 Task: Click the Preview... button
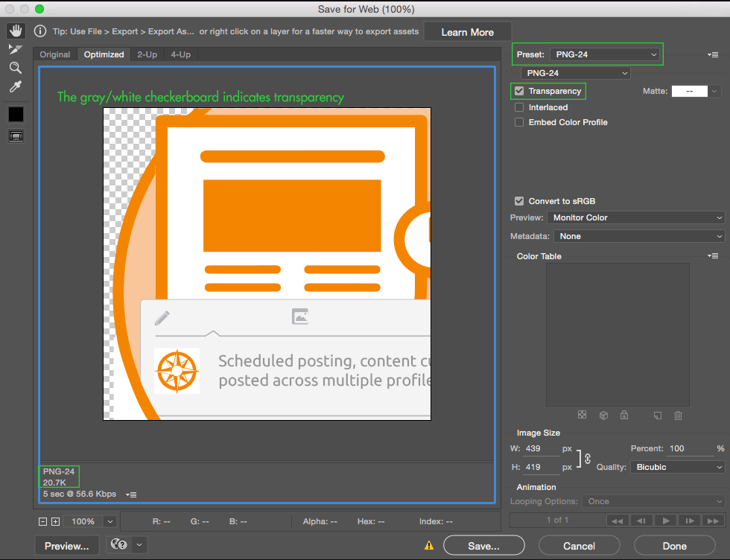tap(66, 546)
